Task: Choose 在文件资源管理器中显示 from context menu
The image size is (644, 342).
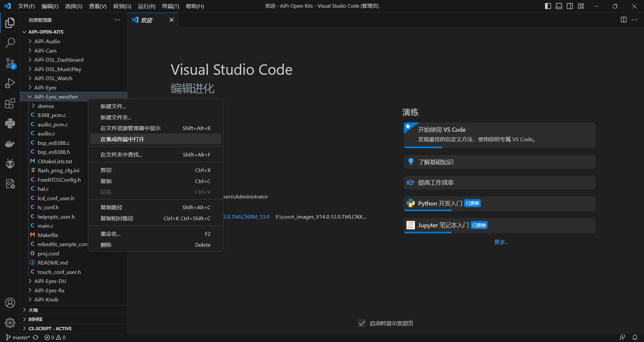Action: tap(156, 128)
